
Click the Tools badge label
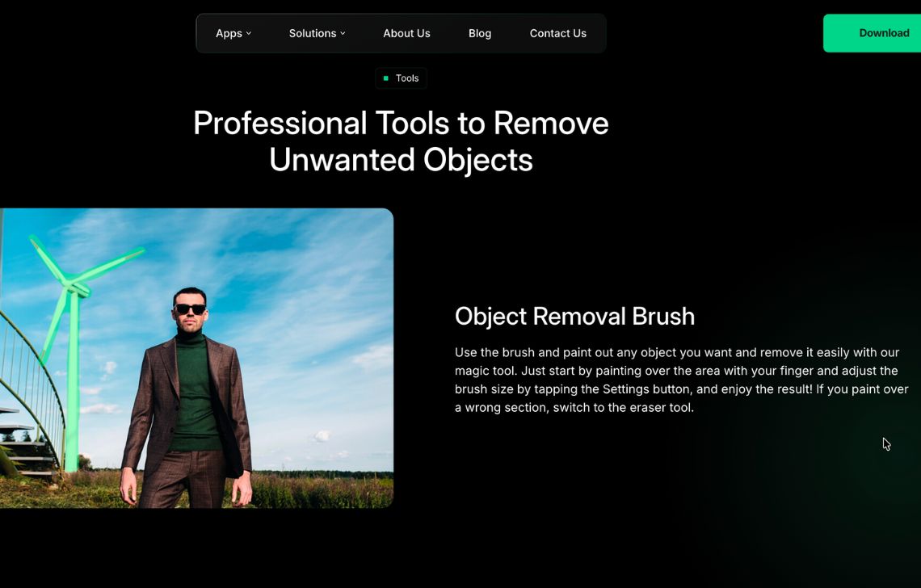[x=406, y=78]
